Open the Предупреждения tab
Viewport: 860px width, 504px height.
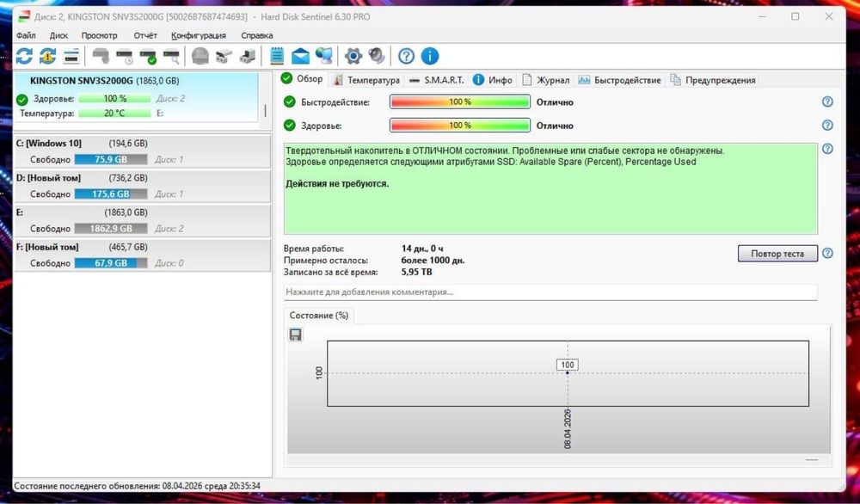[x=712, y=80]
